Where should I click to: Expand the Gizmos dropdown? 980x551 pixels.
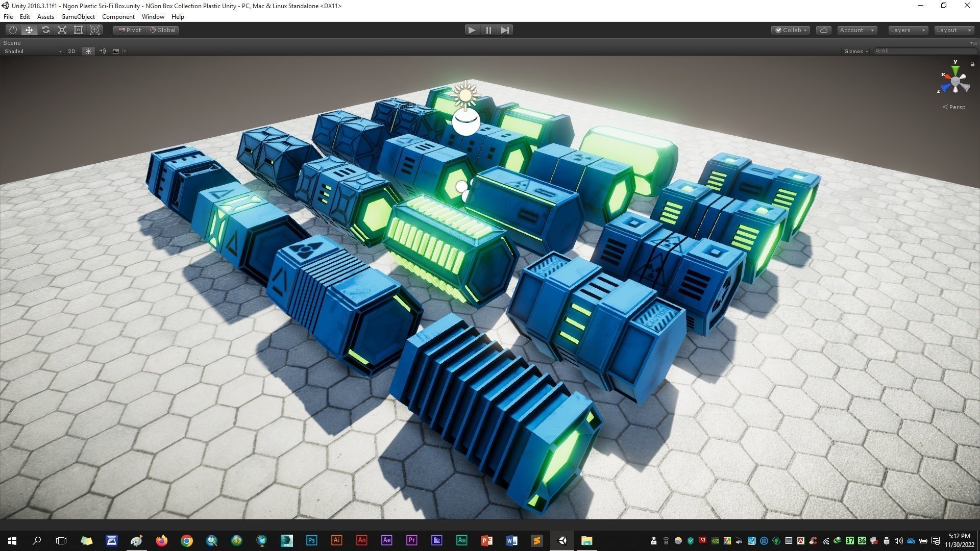pos(856,51)
